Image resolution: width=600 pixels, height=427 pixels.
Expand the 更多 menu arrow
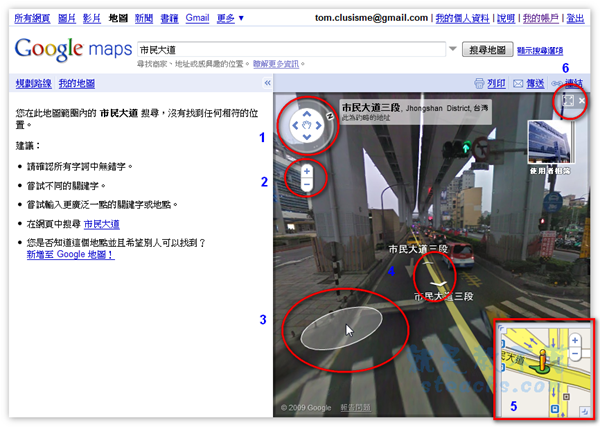coord(241,18)
